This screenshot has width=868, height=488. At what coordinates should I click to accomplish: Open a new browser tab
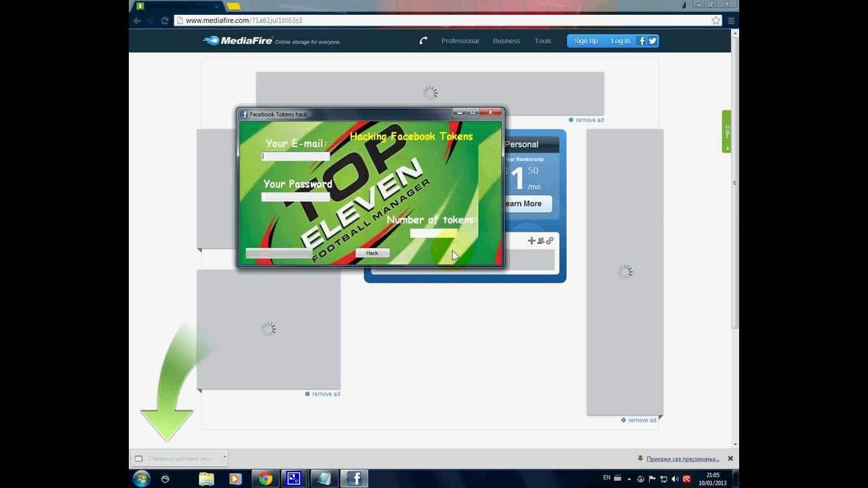tap(233, 6)
